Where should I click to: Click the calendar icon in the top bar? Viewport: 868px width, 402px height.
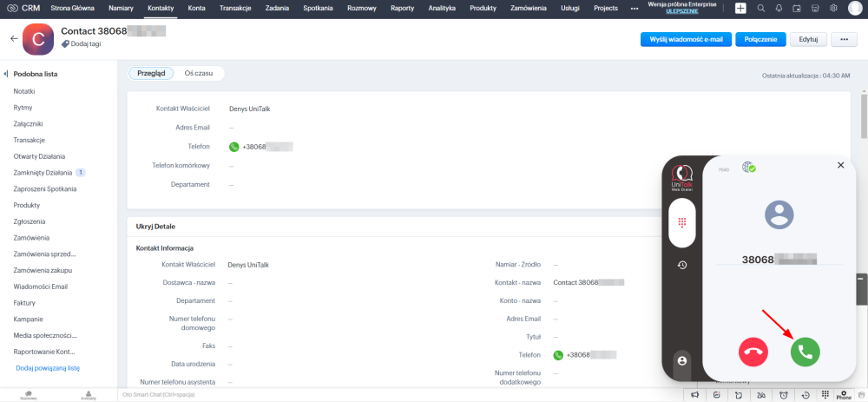[x=798, y=8]
